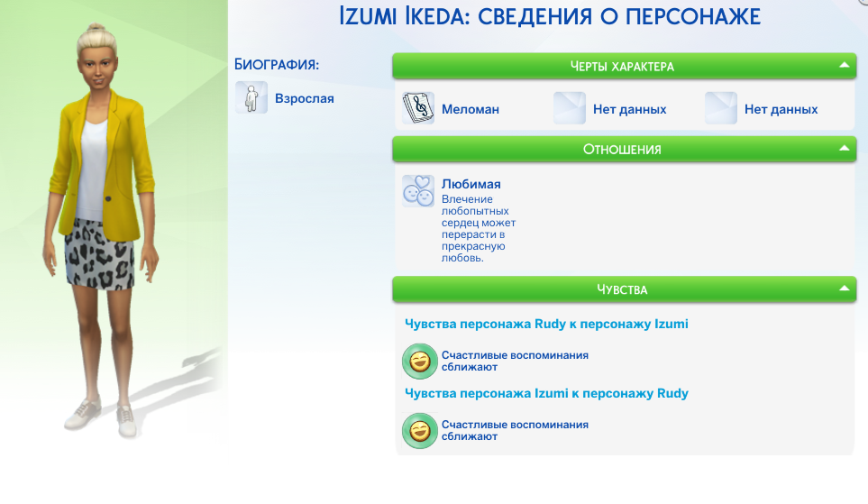The height and width of the screenshot is (504, 868).
Task: Click the happy face icon under Rudy's feelings
Action: pos(418,362)
